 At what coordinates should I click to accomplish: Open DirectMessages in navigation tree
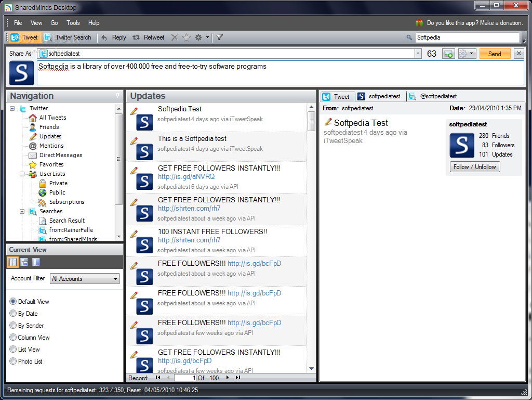point(61,155)
